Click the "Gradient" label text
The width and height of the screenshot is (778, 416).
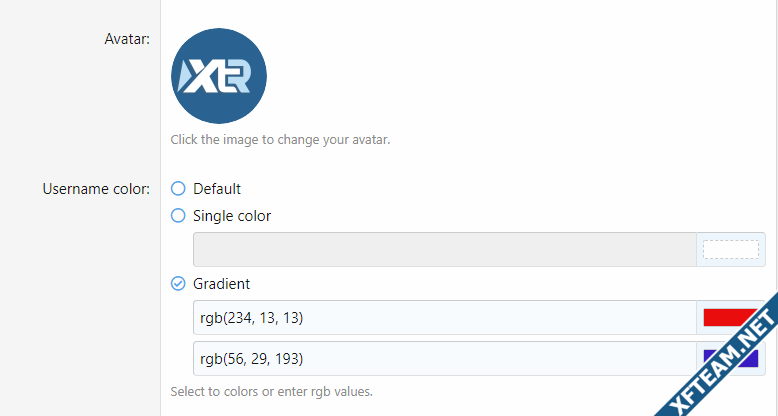221,283
